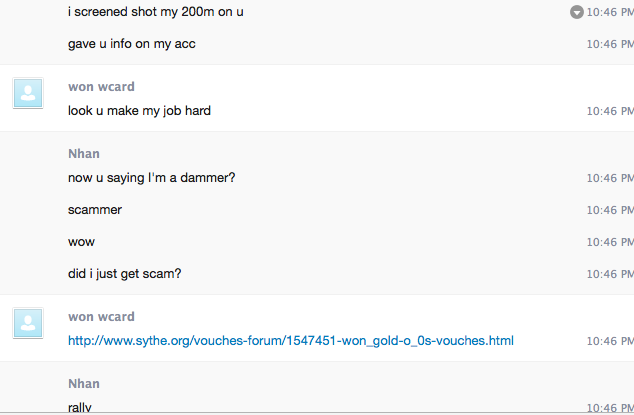
Task: Select message 'now u saying I'm a dammer?'
Action: 151,178
